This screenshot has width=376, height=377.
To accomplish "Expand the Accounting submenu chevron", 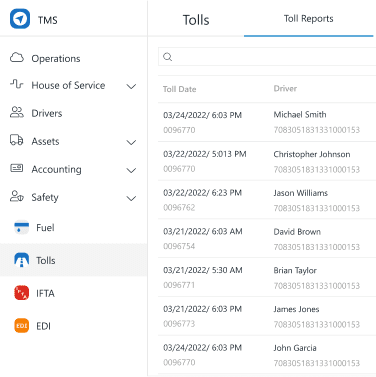I will coord(131,170).
